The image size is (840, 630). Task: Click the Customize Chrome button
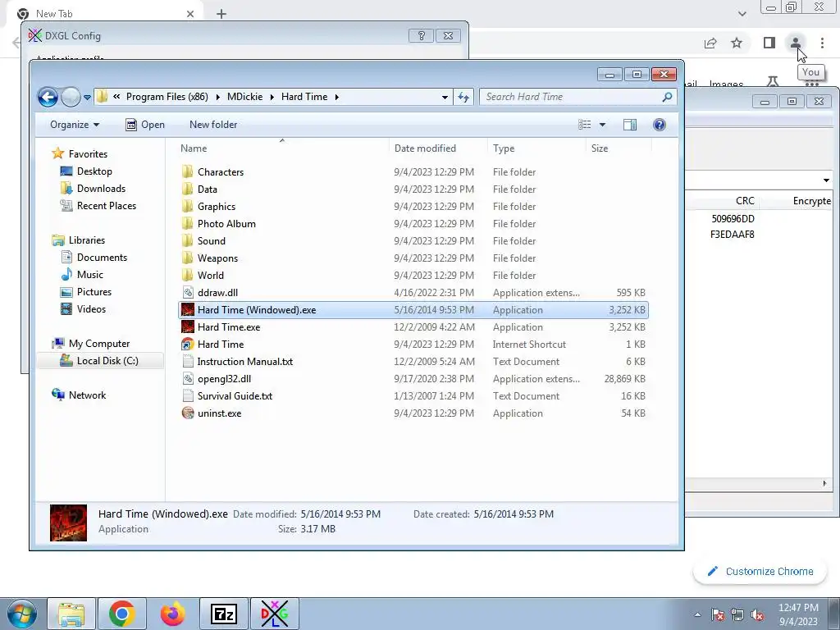pyautogui.click(x=760, y=572)
